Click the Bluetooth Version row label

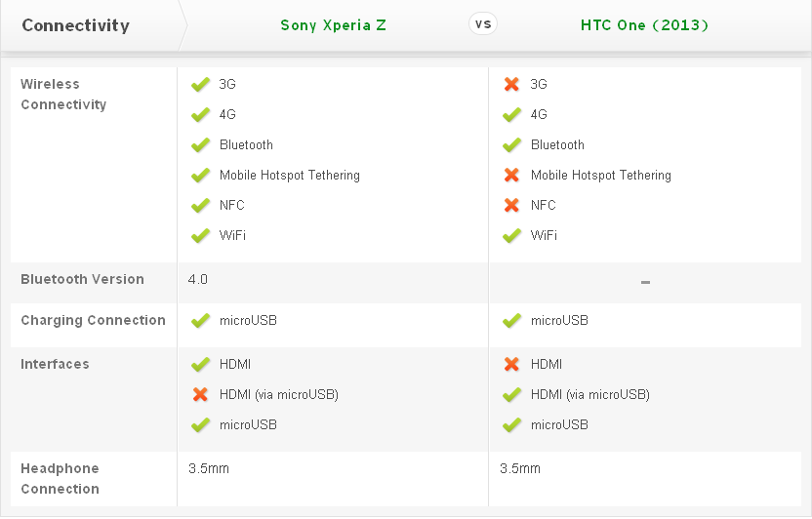click(x=82, y=279)
